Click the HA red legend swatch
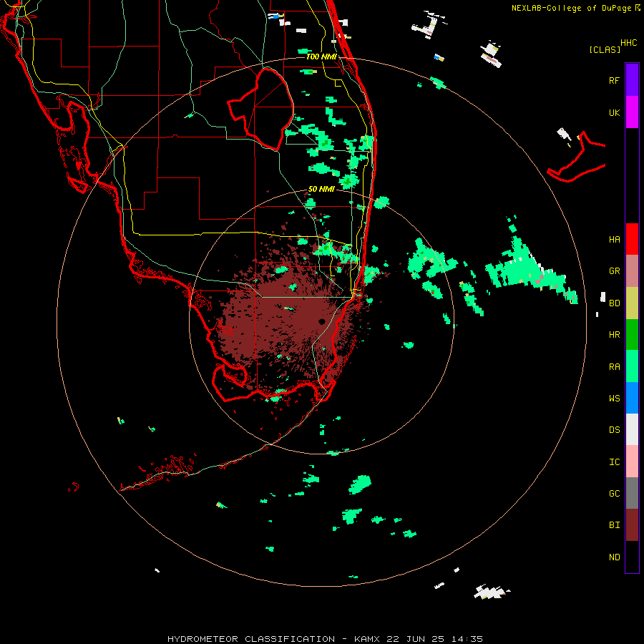Viewport: 644px width, 644px height. pyautogui.click(x=632, y=239)
